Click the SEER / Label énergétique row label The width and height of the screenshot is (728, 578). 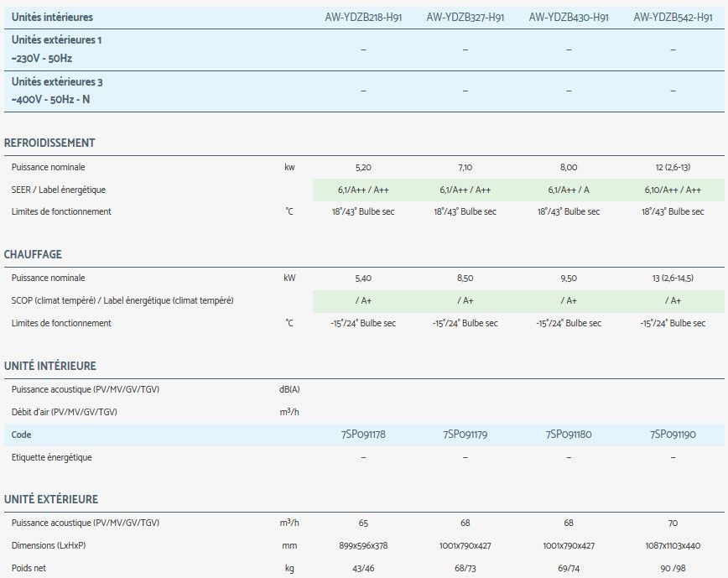coord(59,190)
